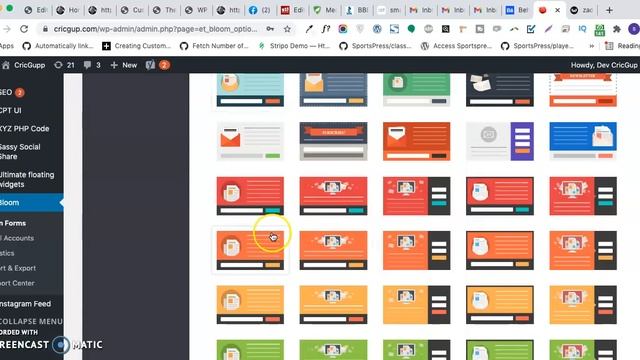This screenshot has width=640, height=360.
Task: Open the Email Accounts submenu link
Action: (17, 238)
